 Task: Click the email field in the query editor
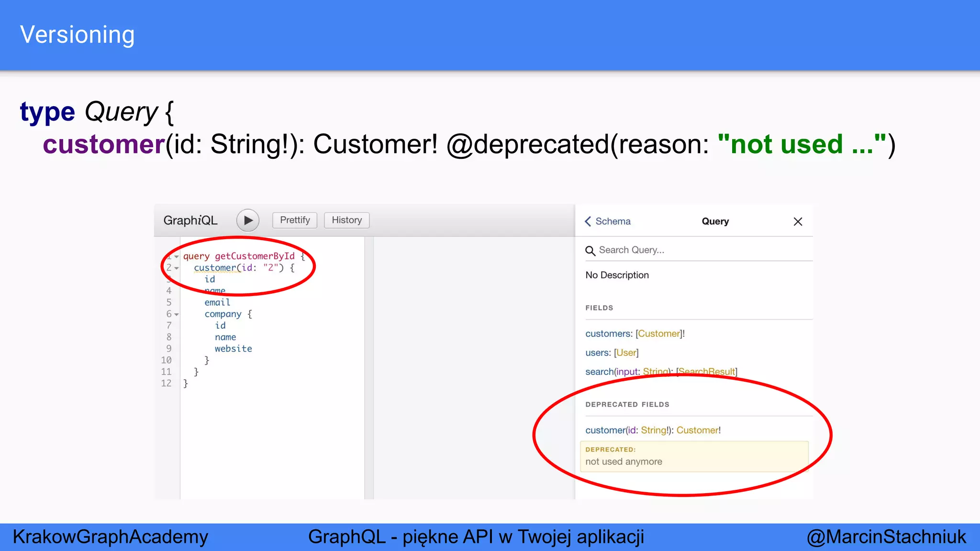[x=217, y=303]
